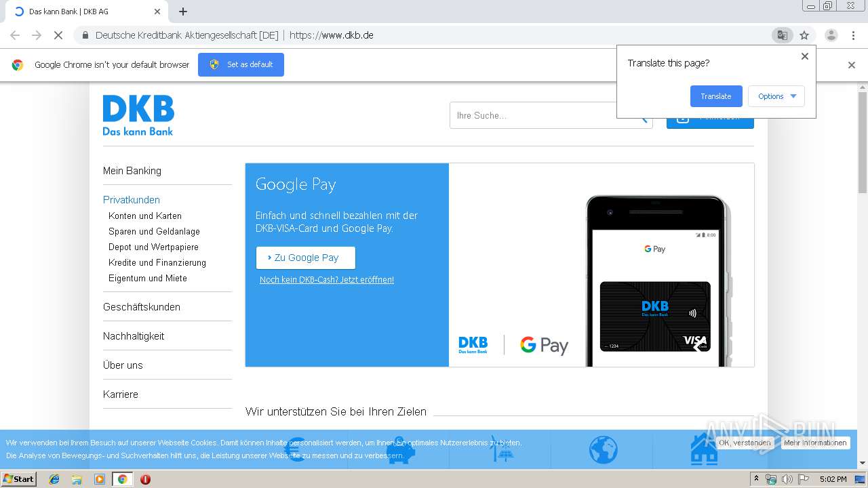
Task: Click the action center flag icon
Action: tap(803, 479)
